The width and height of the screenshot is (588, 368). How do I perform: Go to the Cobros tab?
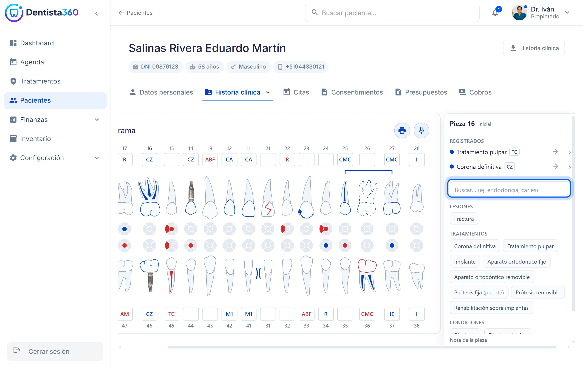[475, 92]
